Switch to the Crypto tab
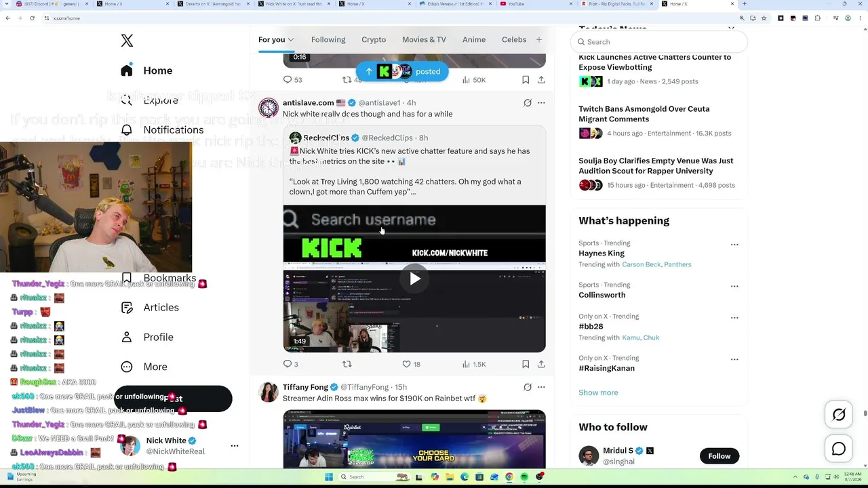This screenshot has width=868, height=488. pos(374,40)
